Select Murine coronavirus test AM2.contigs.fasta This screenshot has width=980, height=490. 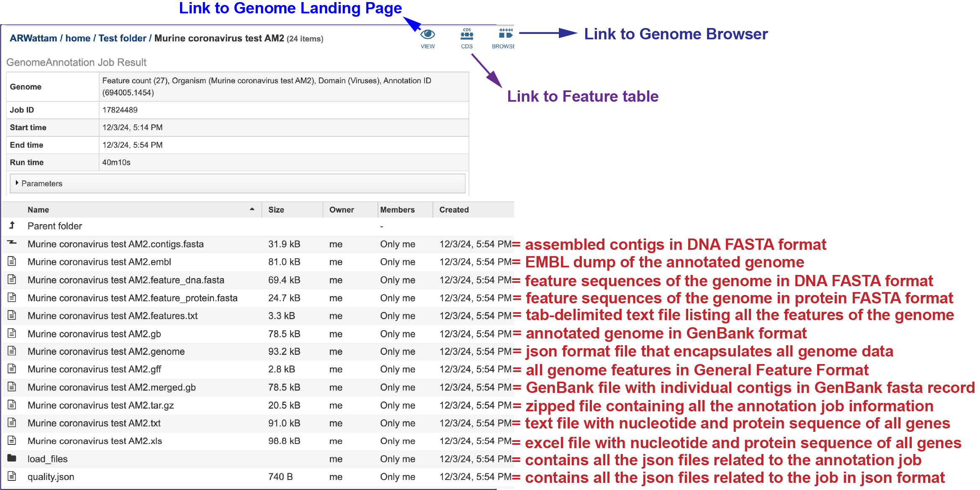pos(116,244)
